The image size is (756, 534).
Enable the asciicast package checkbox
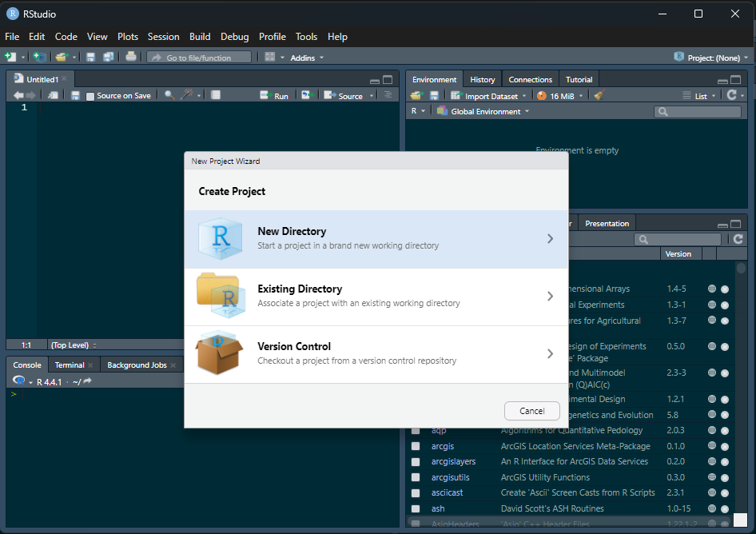[416, 493]
